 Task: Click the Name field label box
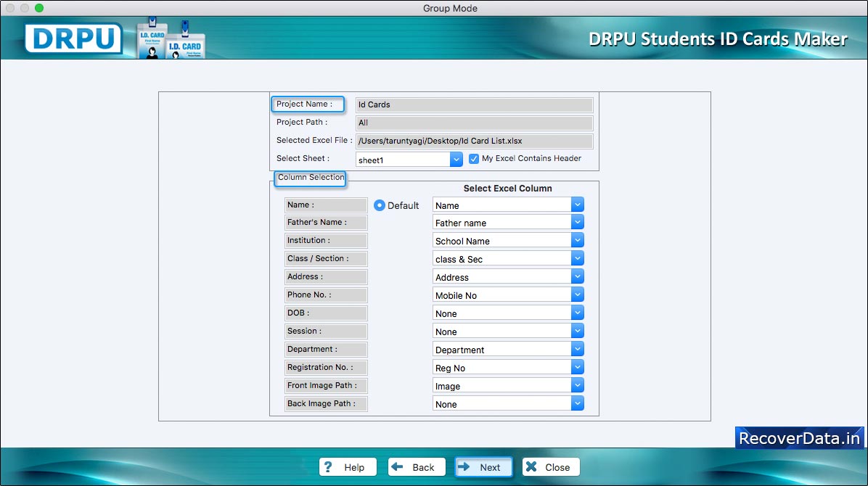pos(326,205)
